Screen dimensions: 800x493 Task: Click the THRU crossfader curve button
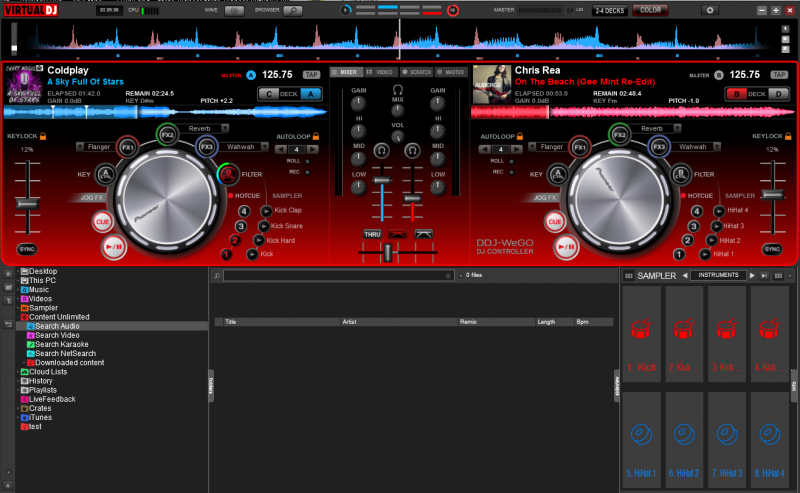[372, 234]
